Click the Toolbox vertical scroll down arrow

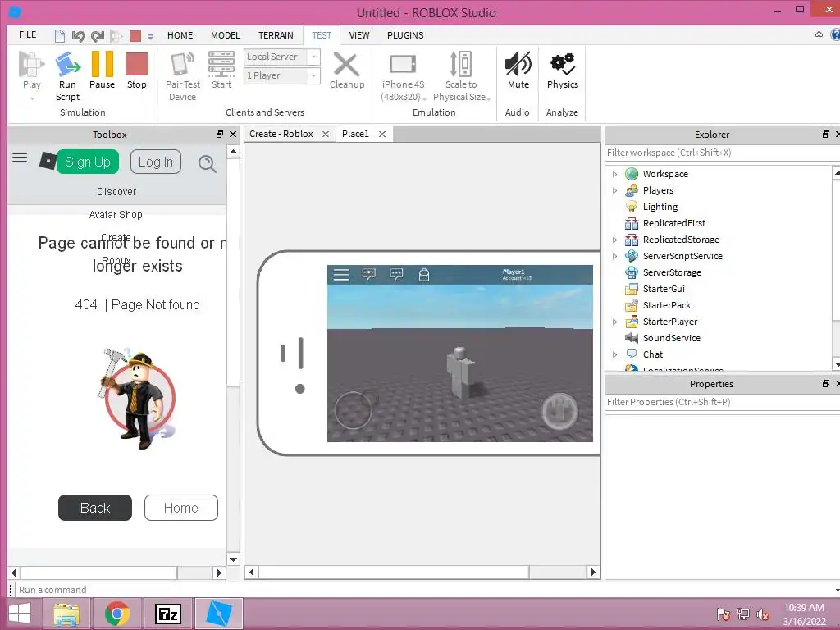(233, 559)
